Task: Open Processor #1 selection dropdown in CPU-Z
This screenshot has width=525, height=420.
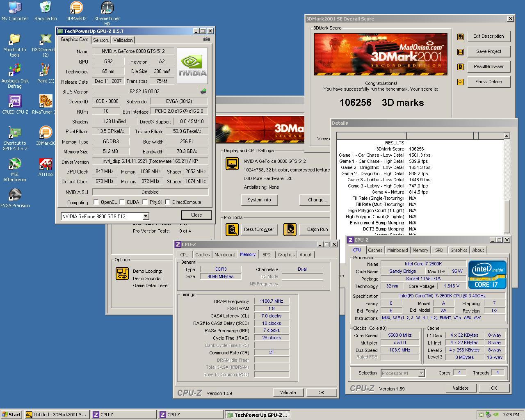Action: (421, 373)
